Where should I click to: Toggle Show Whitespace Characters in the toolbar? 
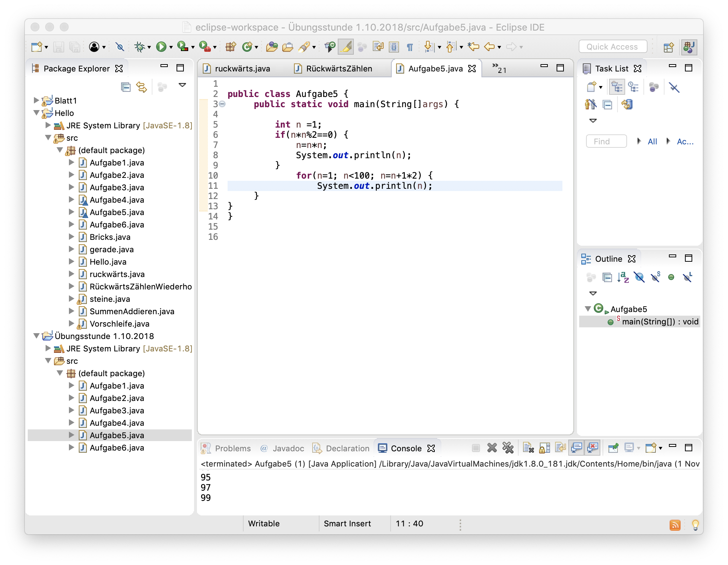pos(409,47)
